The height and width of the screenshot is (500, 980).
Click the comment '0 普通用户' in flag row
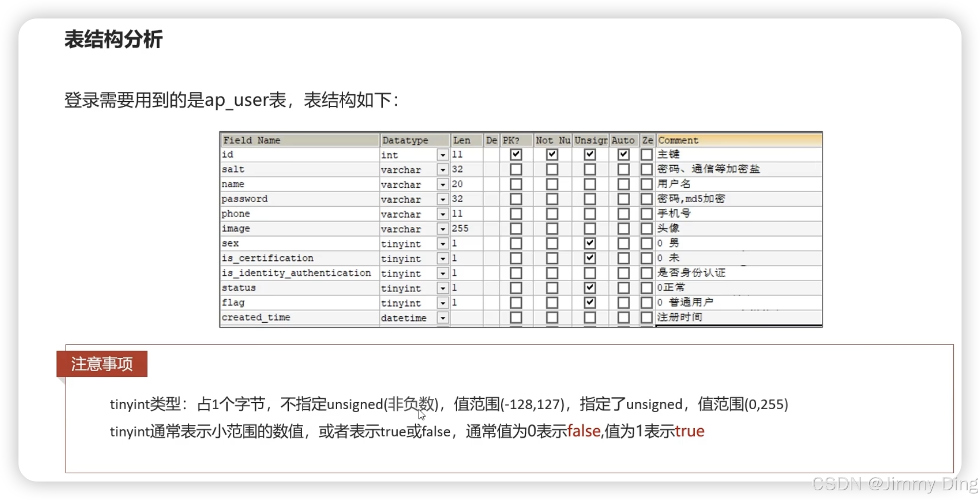point(685,302)
